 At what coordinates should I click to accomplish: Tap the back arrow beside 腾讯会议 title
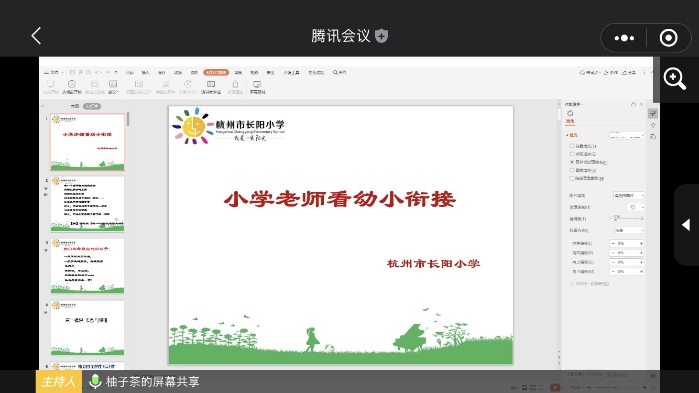[x=36, y=36]
